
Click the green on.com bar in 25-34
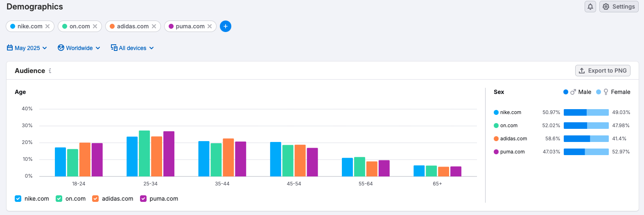(x=144, y=153)
